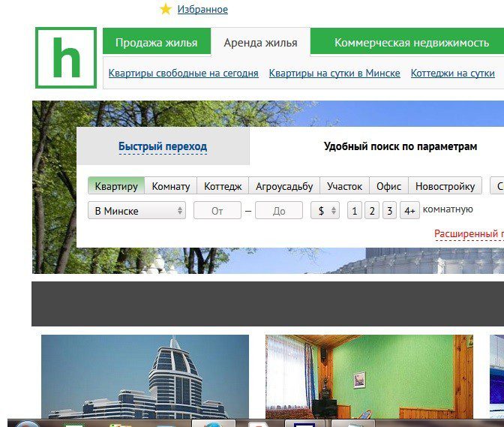The height and width of the screenshot is (427, 504).
Task: Click the 'До' maximum price field
Action: [279, 211]
